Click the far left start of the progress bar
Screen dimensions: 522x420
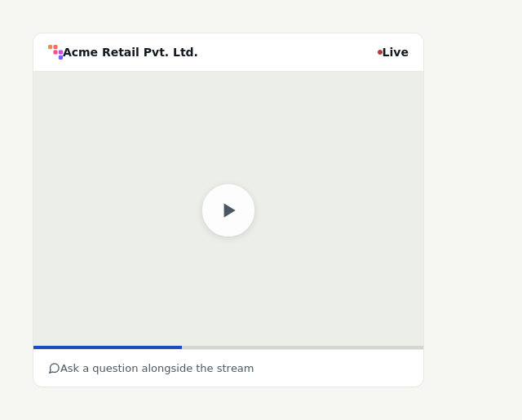pyautogui.click(x=35, y=347)
